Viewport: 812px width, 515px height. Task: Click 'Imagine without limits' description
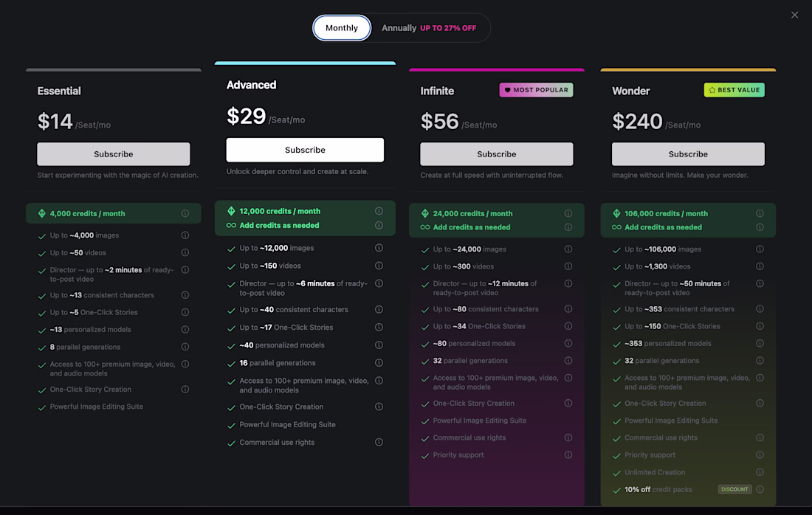pos(680,175)
